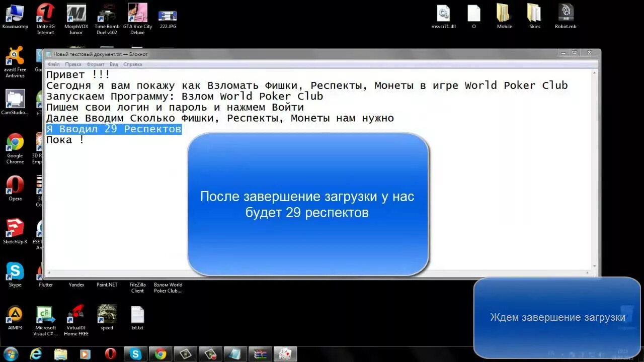644x362 pixels.
Task: Click the Notepad title bar text
Action: [x=101, y=54]
